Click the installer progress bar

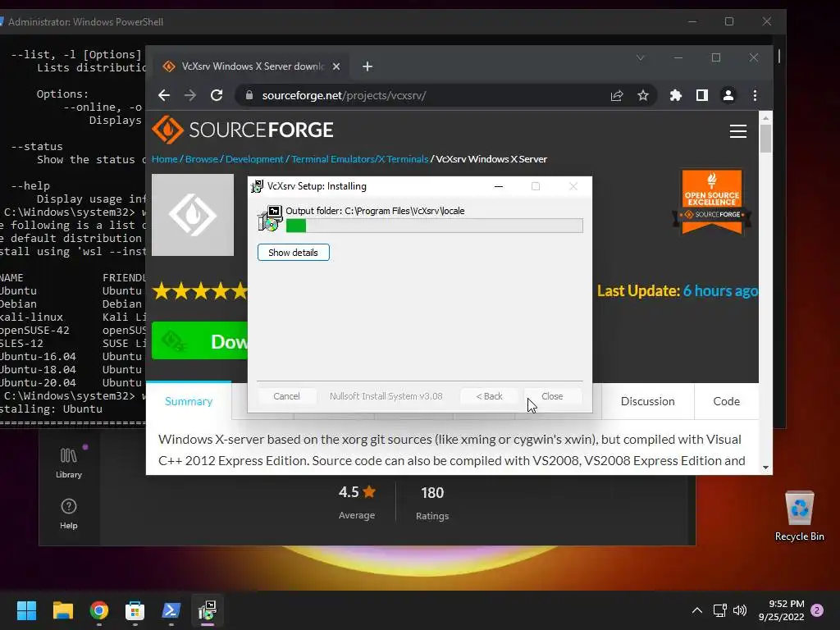click(435, 226)
